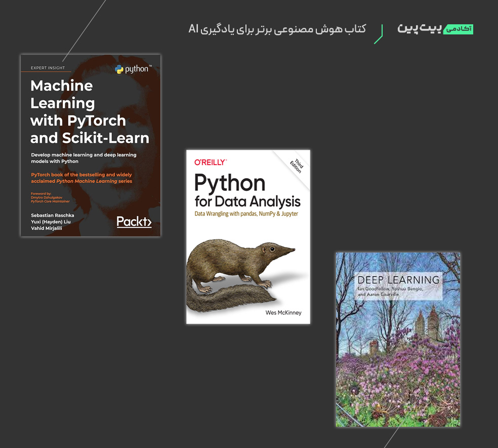Click the Data Wrangling with pandas subtitle
Viewport: 498px width, 448px height.
(x=246, y=214)
